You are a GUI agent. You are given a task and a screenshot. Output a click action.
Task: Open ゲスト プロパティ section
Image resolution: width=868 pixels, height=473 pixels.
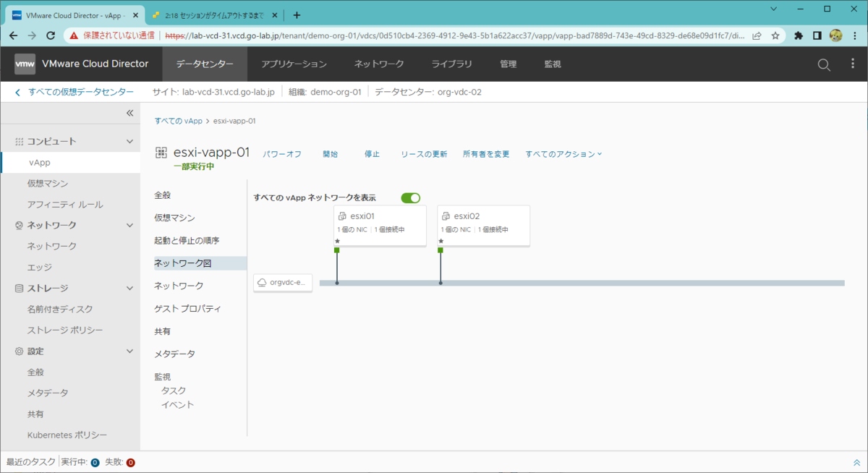click(187, 308)
